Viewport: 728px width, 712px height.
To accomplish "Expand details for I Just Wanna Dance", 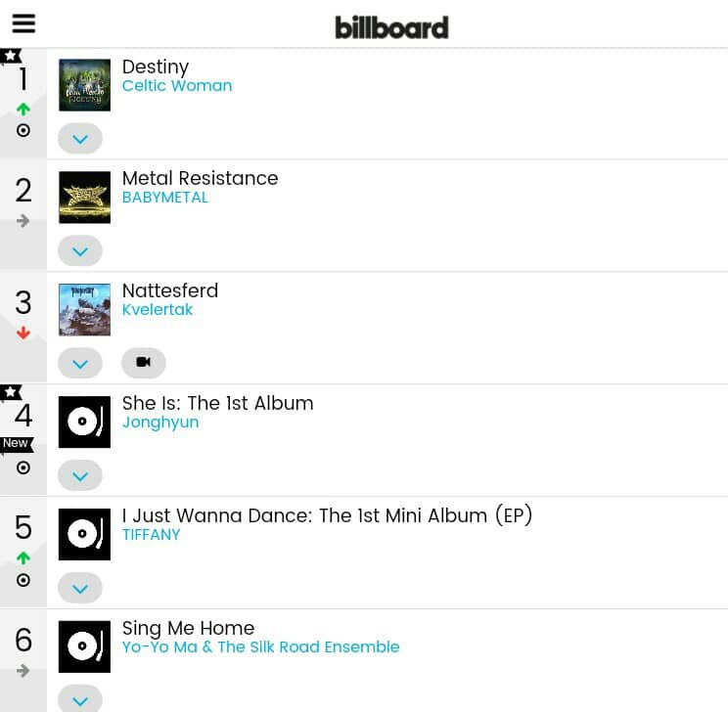I will coord(80,589).
